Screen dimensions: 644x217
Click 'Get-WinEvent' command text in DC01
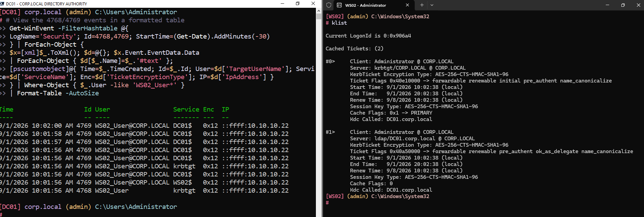tap(31, 28)
